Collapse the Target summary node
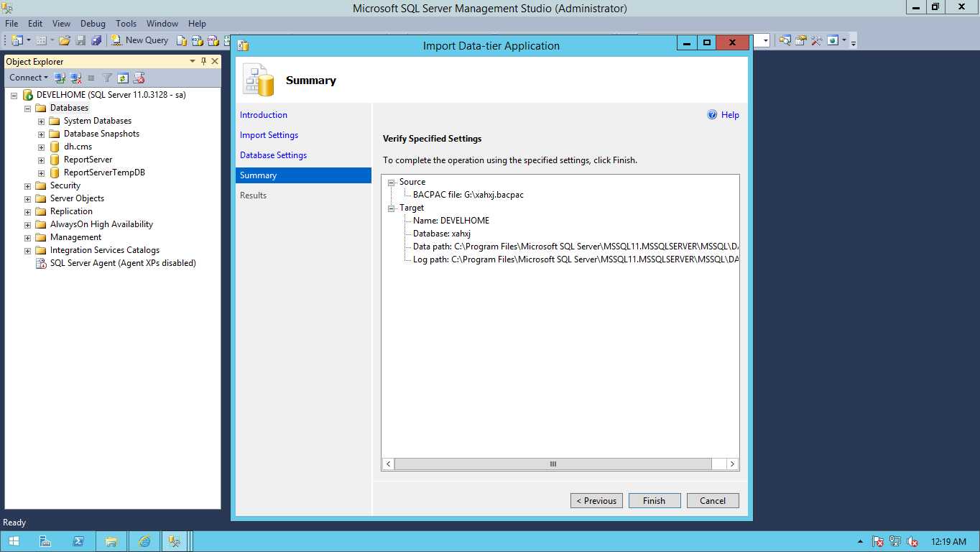 pyautogui.click(x=392, y=208)
